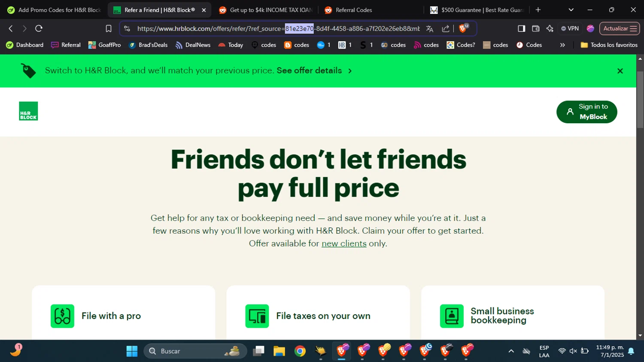The height and width of the screenshot is (362, 644).
Task: Sign in to MyBlock
Action: click(586, 112)
